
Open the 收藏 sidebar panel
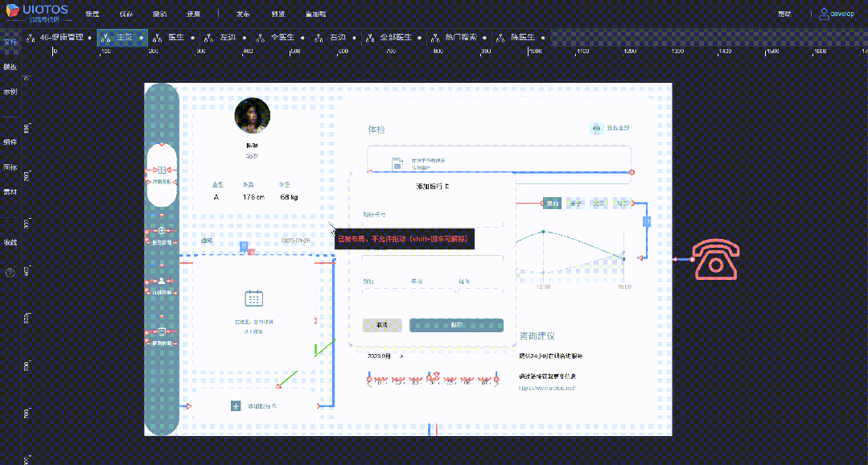[10, 242]
